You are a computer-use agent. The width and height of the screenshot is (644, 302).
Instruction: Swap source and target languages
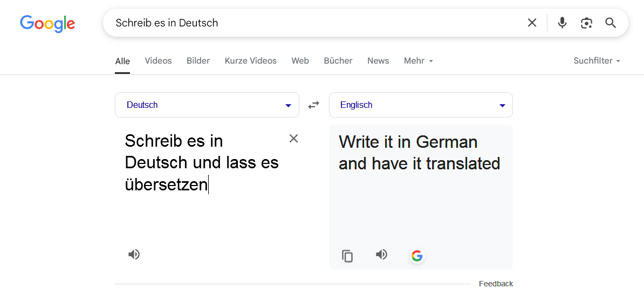point(314,105)
